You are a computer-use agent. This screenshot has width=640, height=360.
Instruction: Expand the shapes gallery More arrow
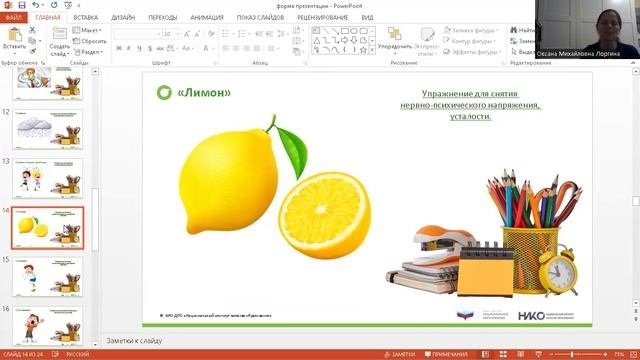pyautogui.click(x=372, y=50)
